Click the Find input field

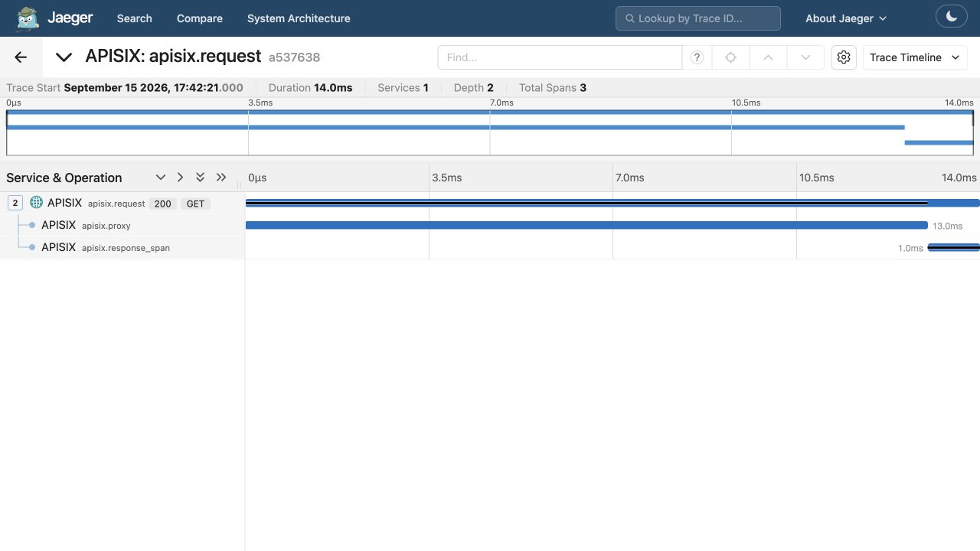(x=560, y=57)
